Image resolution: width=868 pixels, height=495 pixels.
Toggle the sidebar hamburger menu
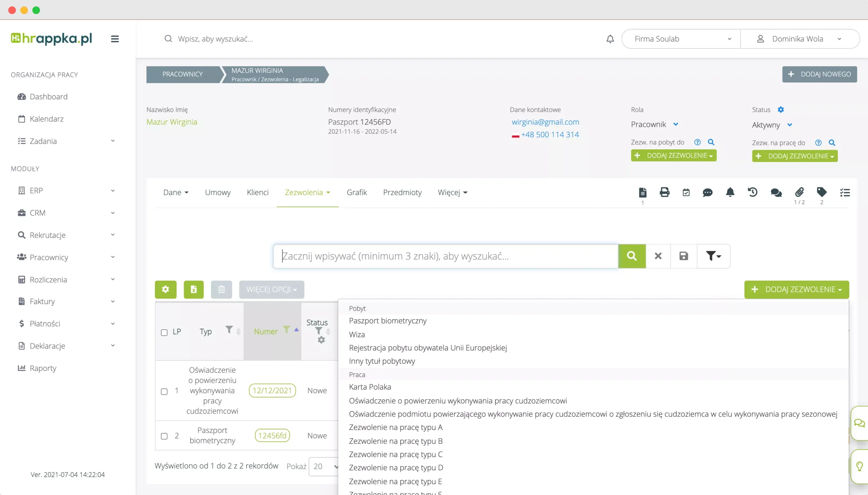coord(115,39)
